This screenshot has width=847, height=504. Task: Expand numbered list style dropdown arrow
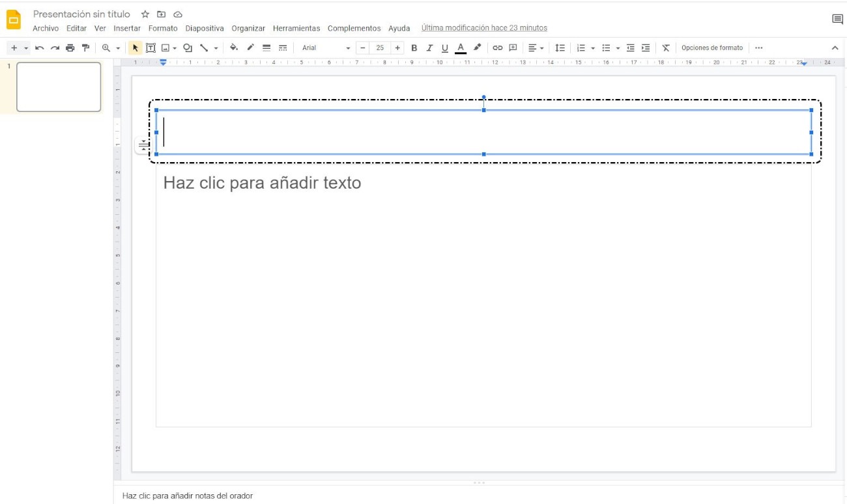click(593, 48)
